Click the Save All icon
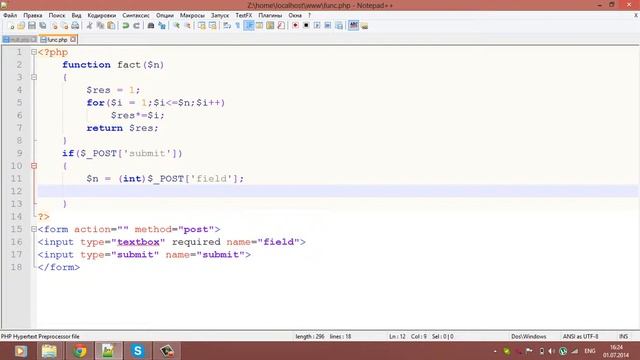This screenshot has height=360, width=640. (42, 26)
